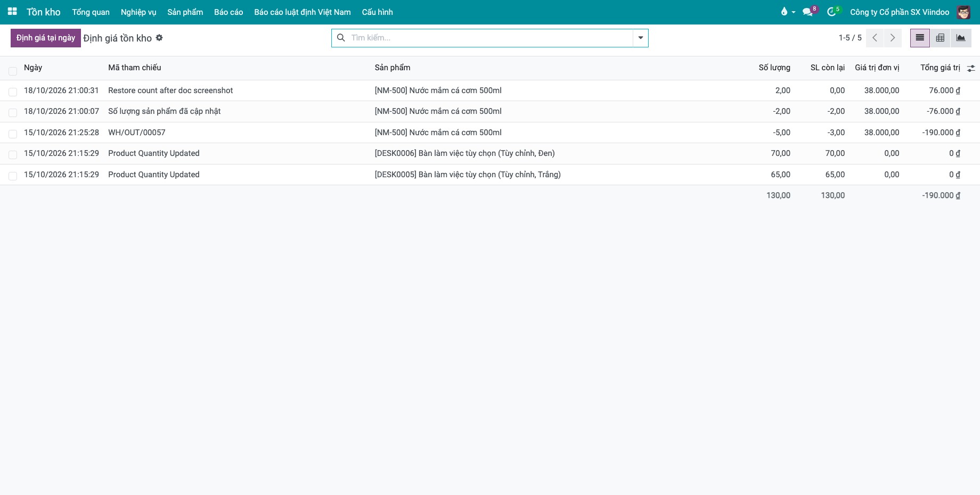Tick checkbox for Số lượng sản phẩm đã cập nhật row
Viewport: 980px width, 495px height.
pos(13,112)
